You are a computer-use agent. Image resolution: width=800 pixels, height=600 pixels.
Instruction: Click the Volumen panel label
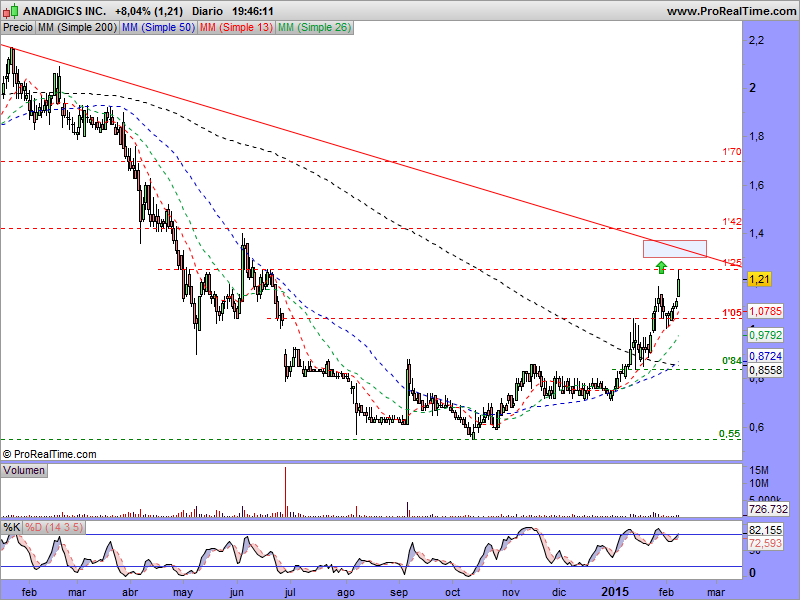coord(24,470)
